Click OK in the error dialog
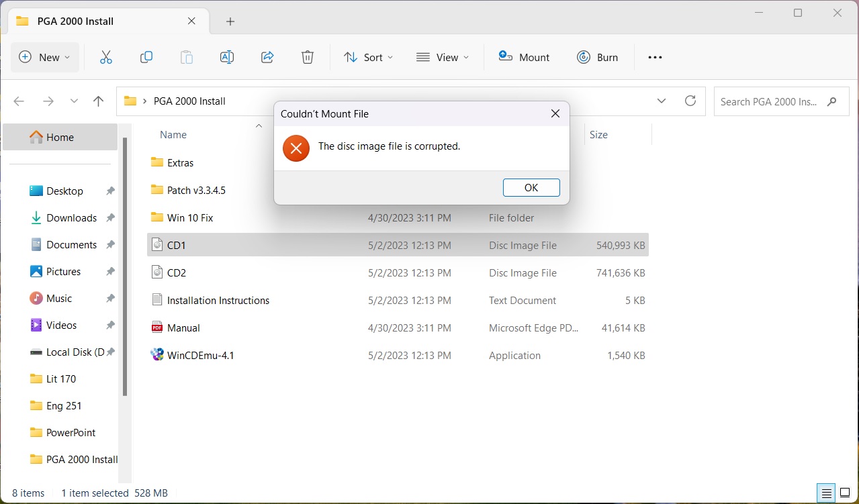The image size is (859, 504). (531, 188)
